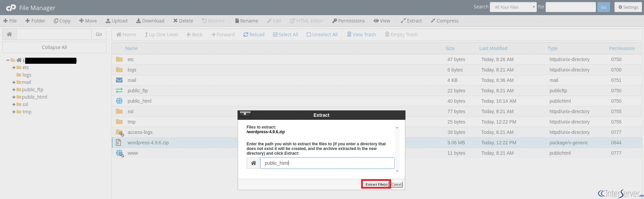The width and height of the screenshot is (644, 199).
Task: Click Collapse All button
Action: pyautogui.click(x=54, y=47)
